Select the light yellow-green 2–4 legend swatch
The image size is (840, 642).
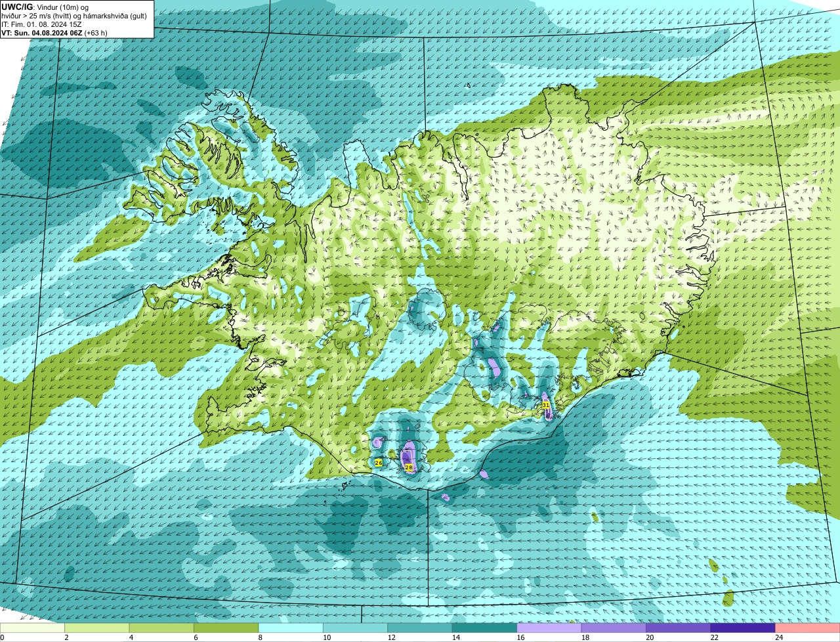point(97,628)
